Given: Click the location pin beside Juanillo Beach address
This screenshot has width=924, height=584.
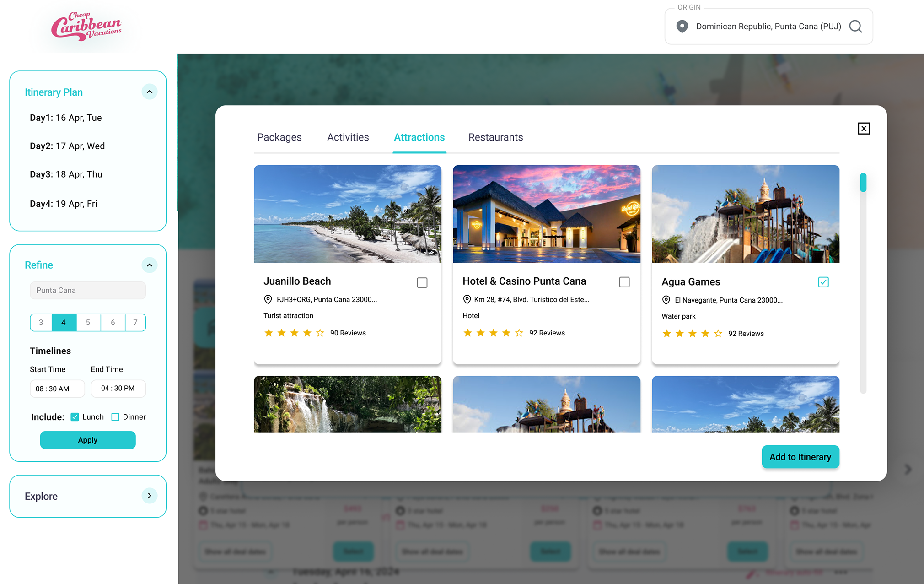Looking at the screenshot, I should [x=268, y=299].
